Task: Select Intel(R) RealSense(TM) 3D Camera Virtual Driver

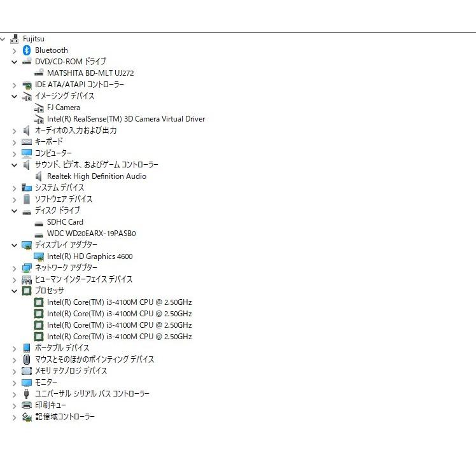Action: tap(125, 119)
